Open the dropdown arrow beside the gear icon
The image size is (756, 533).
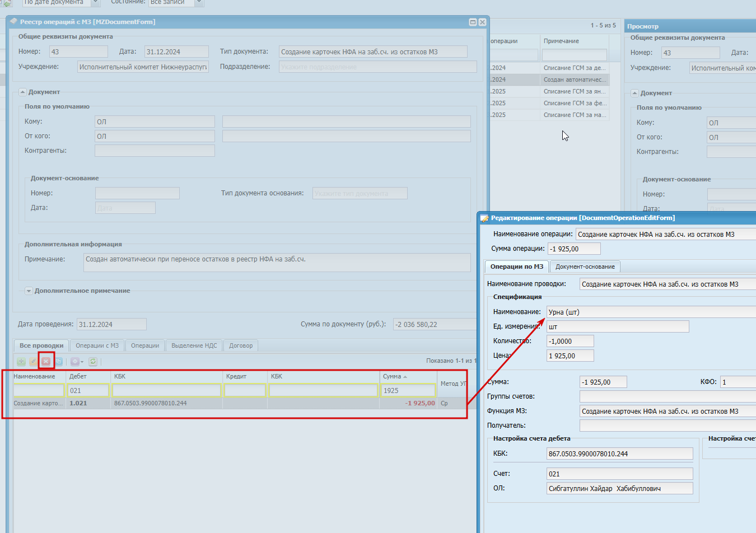coord(82,362)
